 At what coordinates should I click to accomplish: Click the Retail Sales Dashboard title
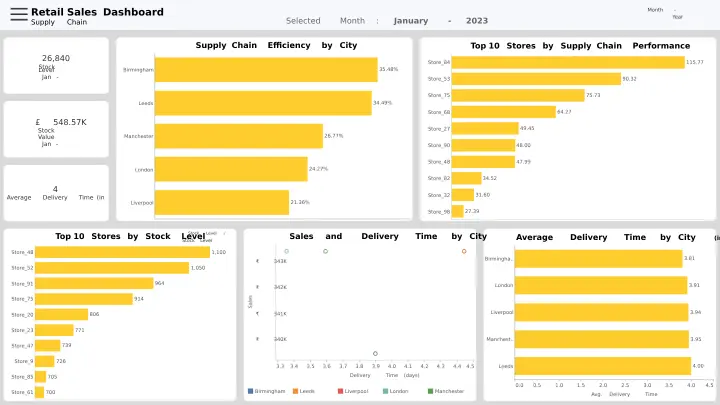[x=97, y=12]
